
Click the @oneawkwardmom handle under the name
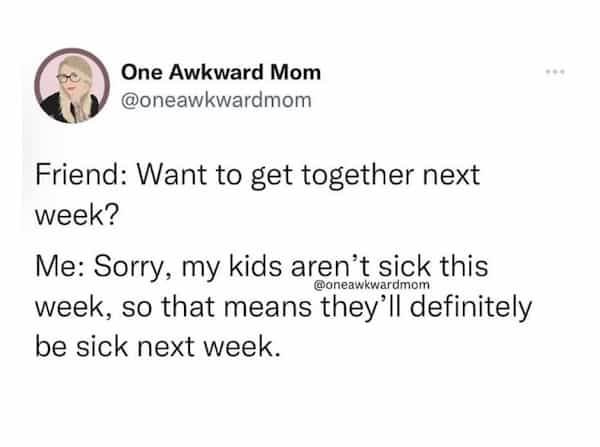[x=204, y=99]
